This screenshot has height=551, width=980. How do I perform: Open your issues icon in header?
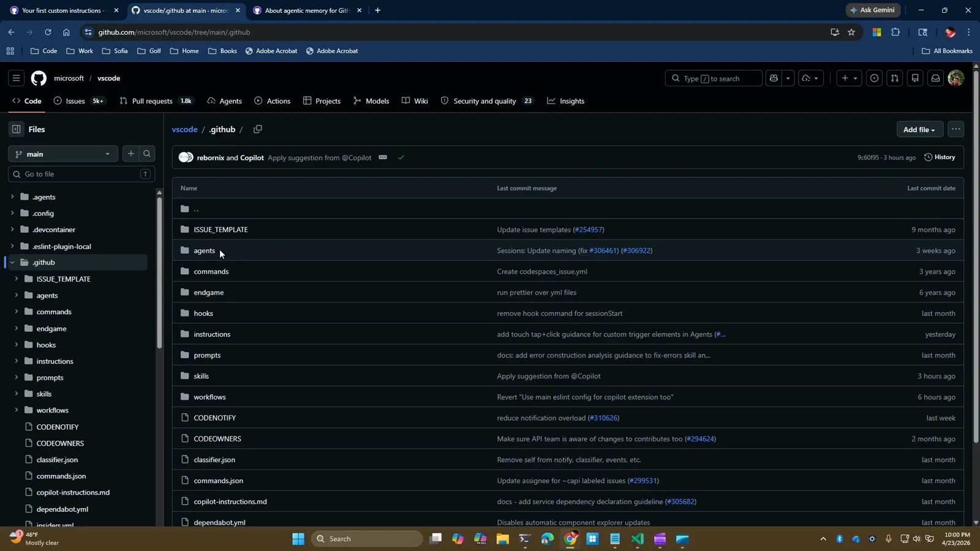pyautogui.click(x=874, y=78)
